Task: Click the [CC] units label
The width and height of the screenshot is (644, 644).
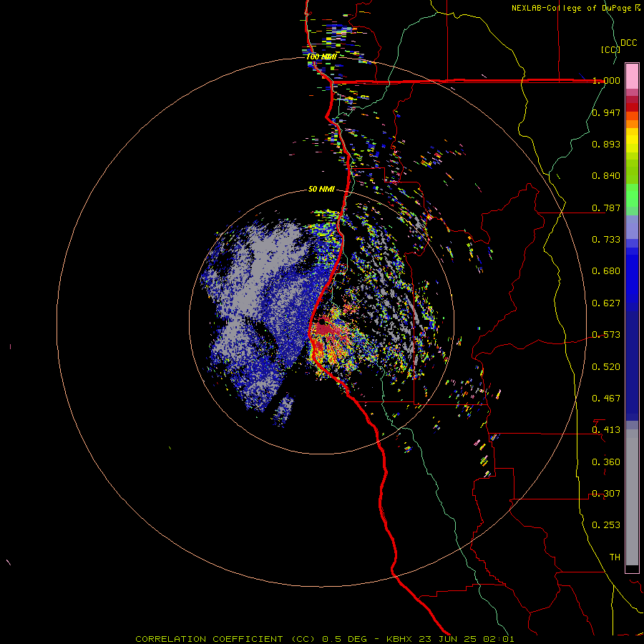Action: 610,49
